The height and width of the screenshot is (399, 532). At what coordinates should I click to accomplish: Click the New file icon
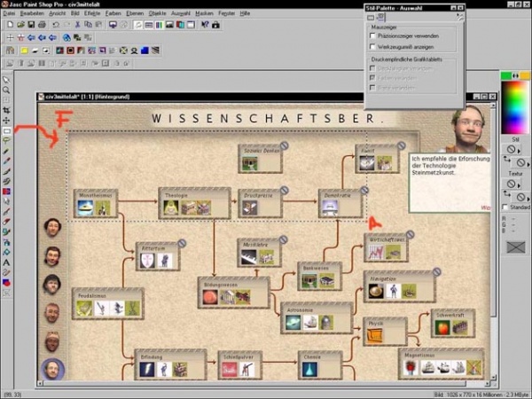tap(7, 25)
